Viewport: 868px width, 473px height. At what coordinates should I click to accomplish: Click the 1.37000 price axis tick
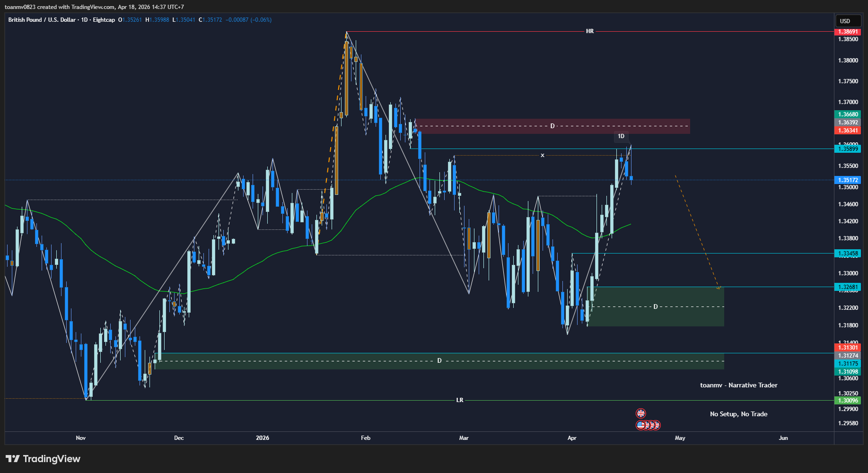point(848,102)
